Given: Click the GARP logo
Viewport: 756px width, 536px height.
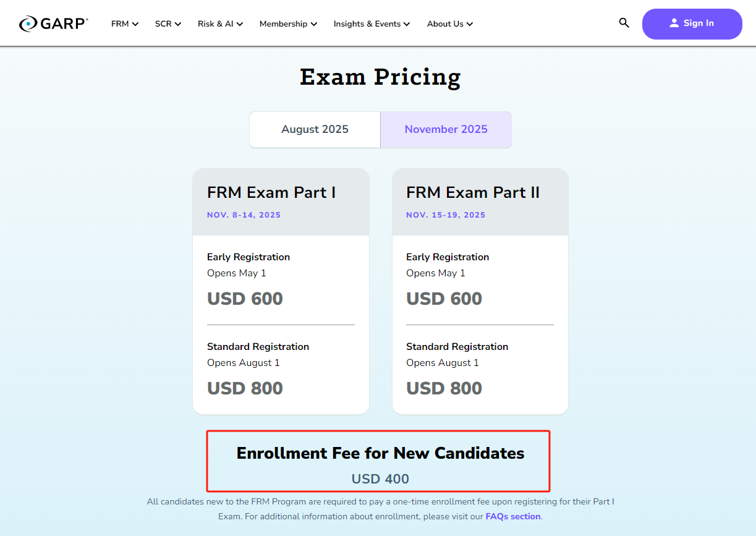Looking at the screenshot, I should coord(54,24).
